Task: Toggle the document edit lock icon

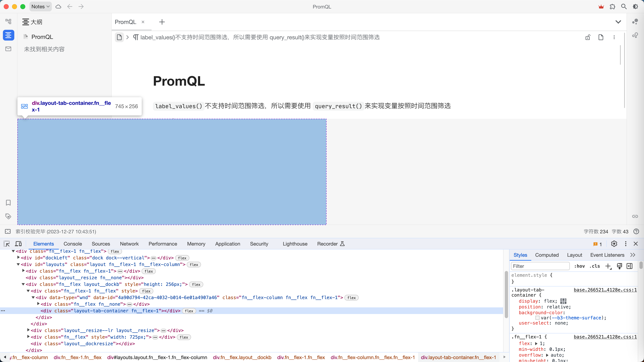Action: click(x=588, y=37)
